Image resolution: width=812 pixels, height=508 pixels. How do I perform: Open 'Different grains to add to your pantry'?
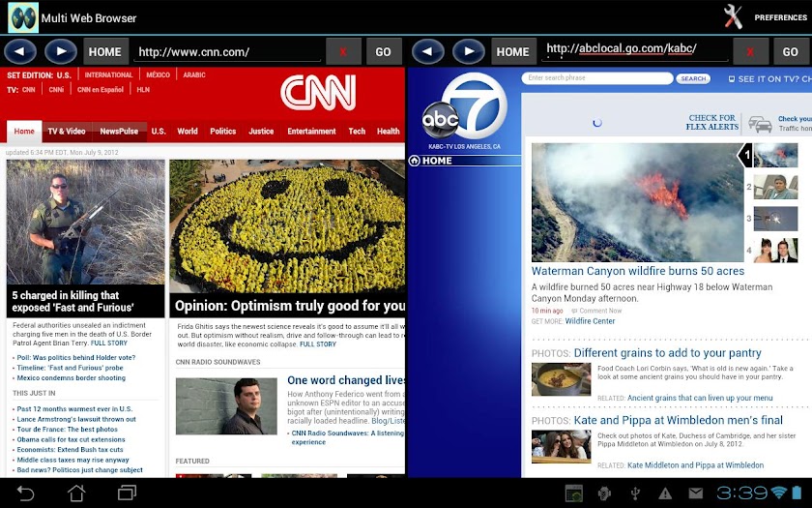668,353
